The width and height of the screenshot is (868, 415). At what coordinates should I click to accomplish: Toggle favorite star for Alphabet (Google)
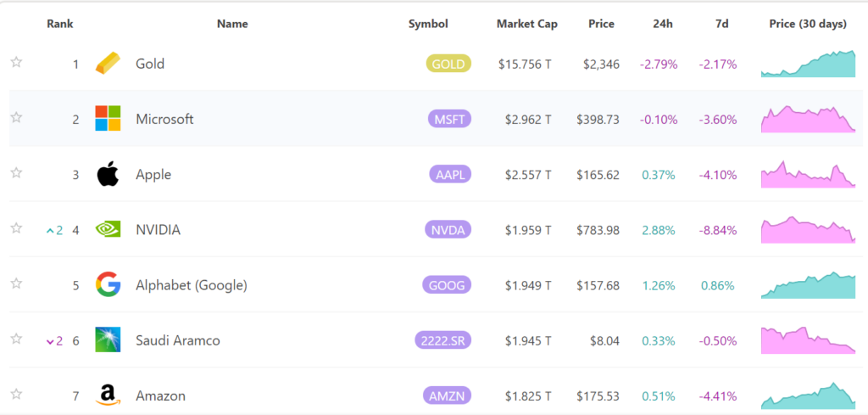[x=17, y=283]
